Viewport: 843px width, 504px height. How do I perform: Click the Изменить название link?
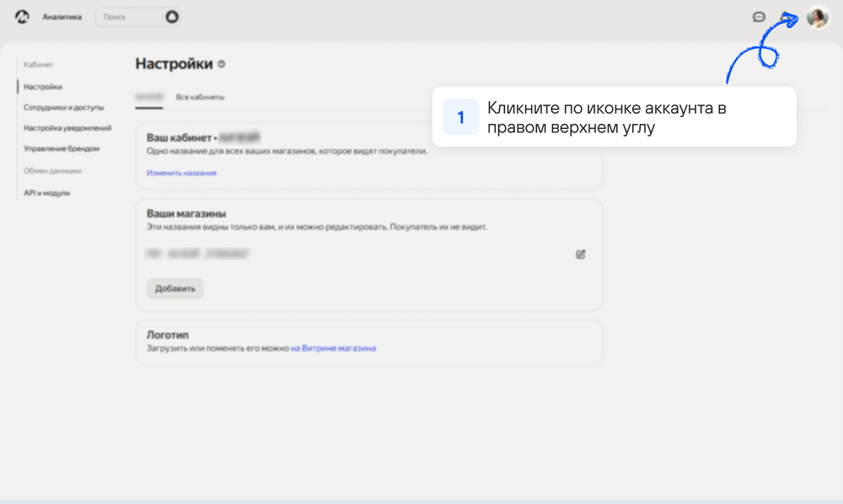(181, 173)
